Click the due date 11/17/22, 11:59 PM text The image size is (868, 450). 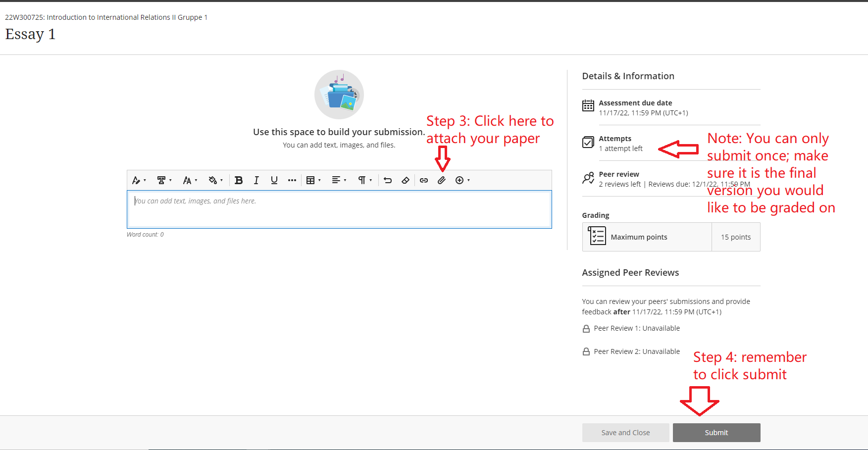pos(643,113)
